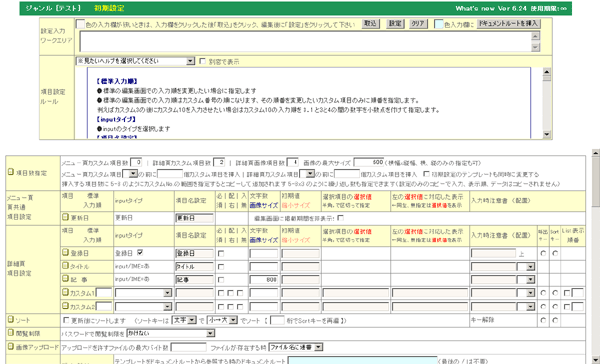Open the 詳細頁カスタム項目 insert dropdown
This screenshot has height=364, width=600.
point(307,174)
